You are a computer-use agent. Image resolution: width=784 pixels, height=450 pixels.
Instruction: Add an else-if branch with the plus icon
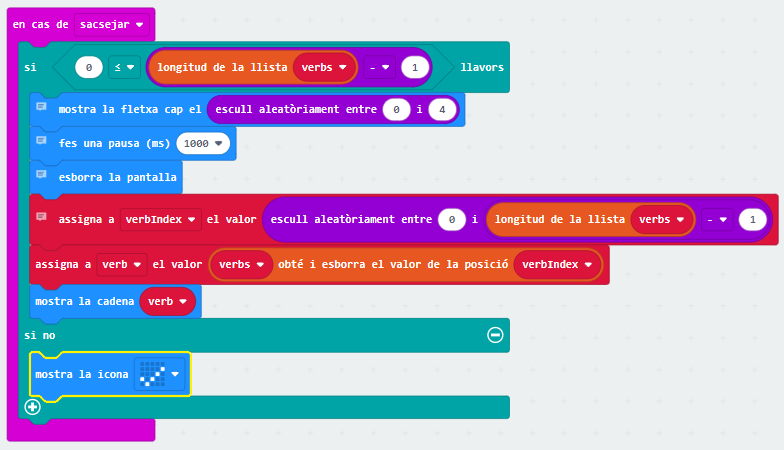(x=33, y=407)
